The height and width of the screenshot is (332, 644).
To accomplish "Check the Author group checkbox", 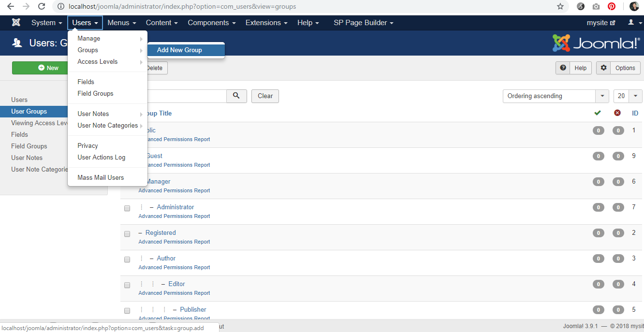I will tap(127, 260).
